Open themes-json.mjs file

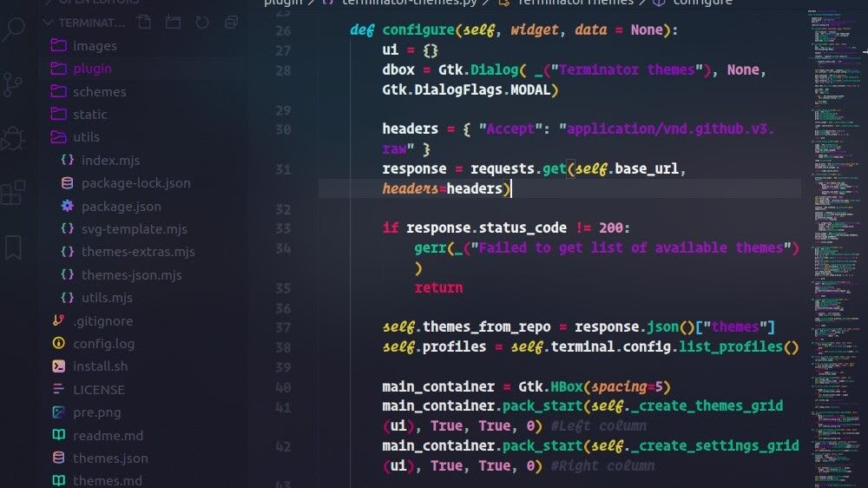click(x=131, y=274)
